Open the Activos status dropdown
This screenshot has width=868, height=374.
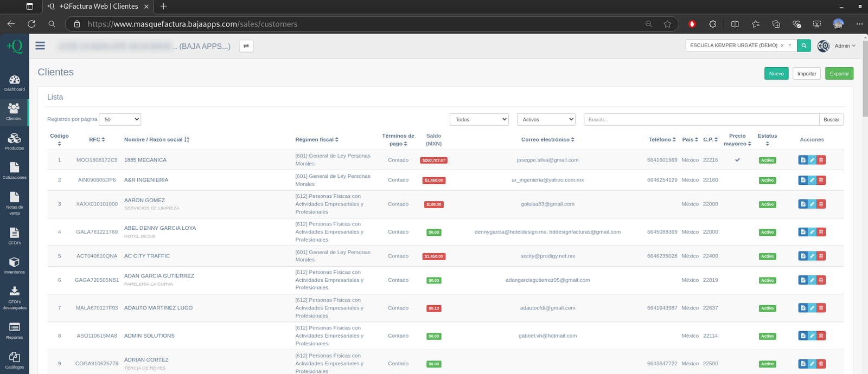point(546,119)
